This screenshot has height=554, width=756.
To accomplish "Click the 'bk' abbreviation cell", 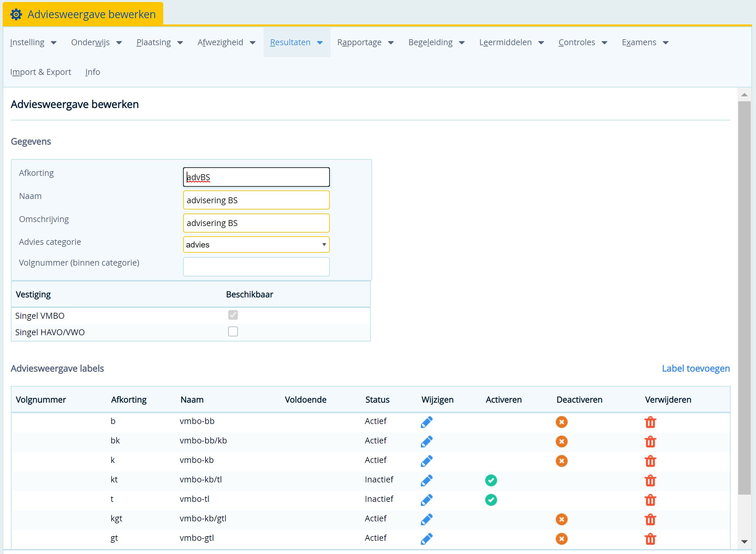I will tap(115, 440).
